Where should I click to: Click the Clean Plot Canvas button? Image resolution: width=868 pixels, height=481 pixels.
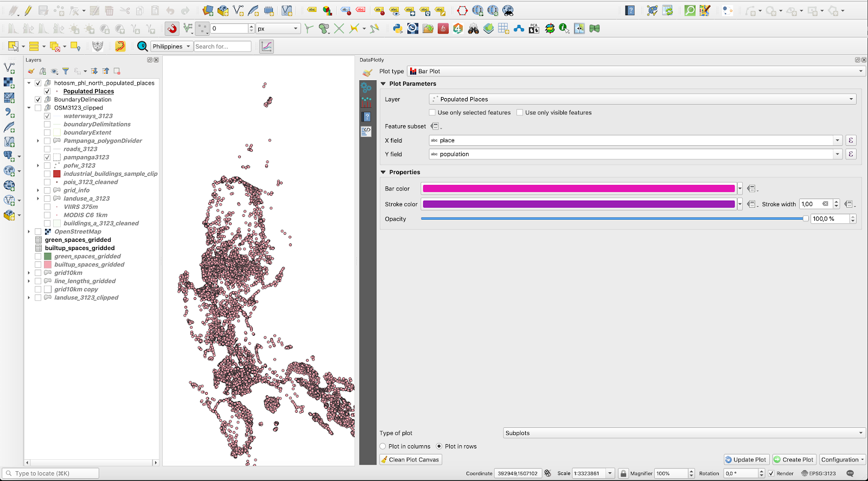pos(410,459)
